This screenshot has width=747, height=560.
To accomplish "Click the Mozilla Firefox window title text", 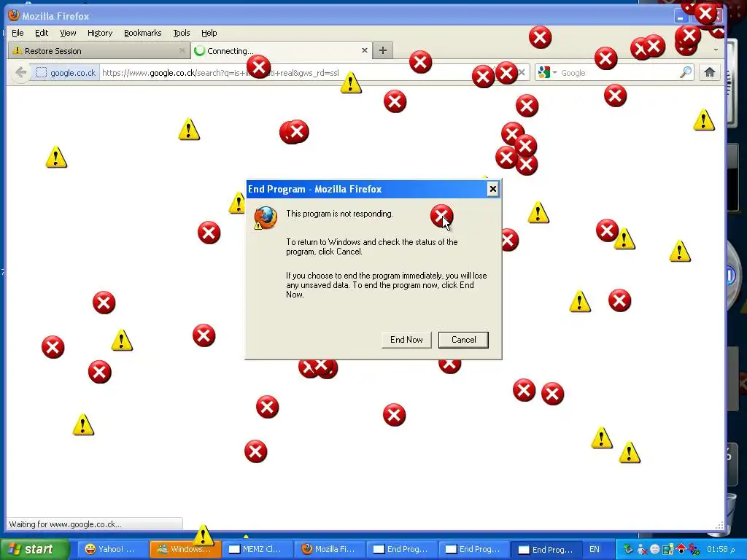I will pyautogui.click(x=55, y=16).
